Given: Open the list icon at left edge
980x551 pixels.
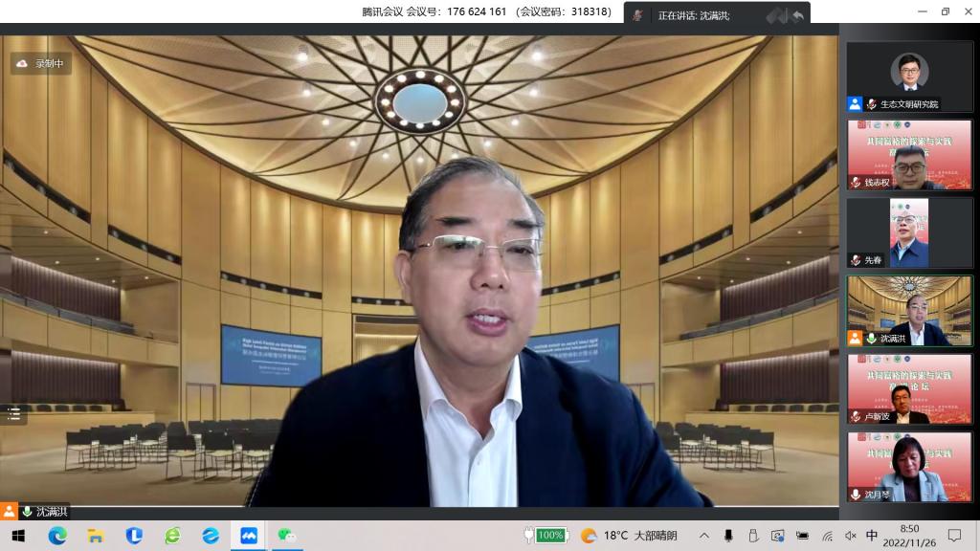Looking at the screenshot, I should pyautogui.click(x=13, y=414).
